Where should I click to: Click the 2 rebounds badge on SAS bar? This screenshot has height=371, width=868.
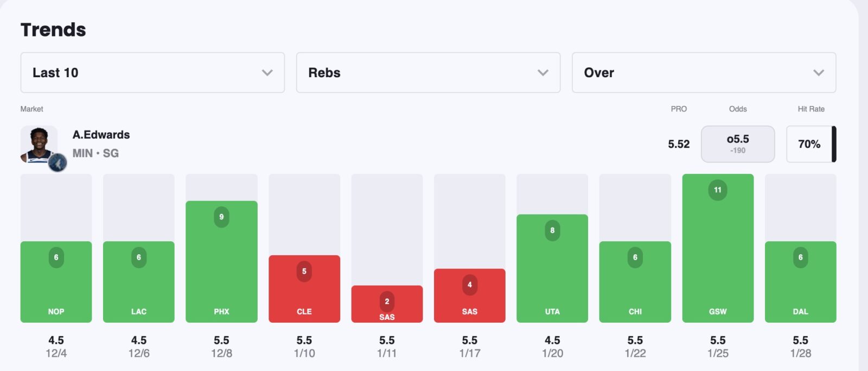387,301
